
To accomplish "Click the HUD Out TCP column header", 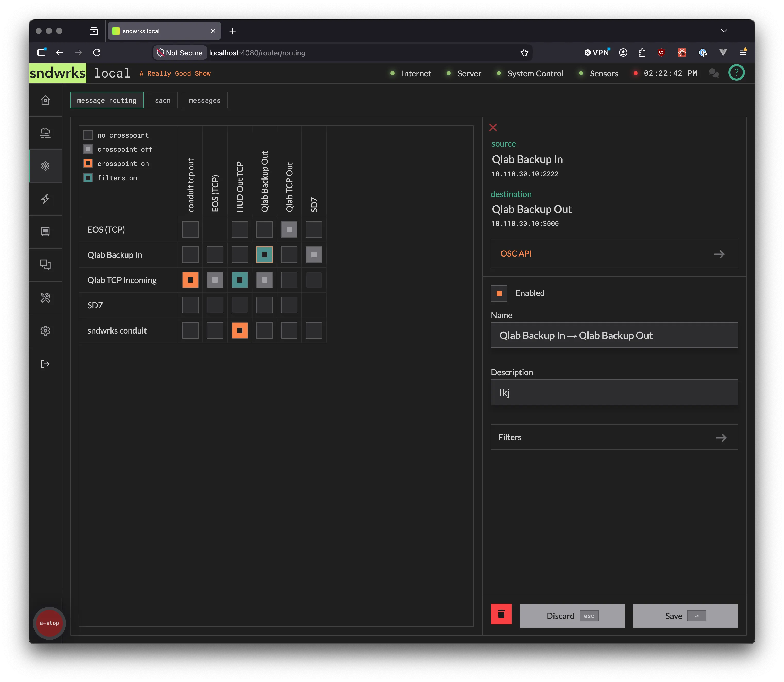I will pyautogui.click(x=240, y=186).
